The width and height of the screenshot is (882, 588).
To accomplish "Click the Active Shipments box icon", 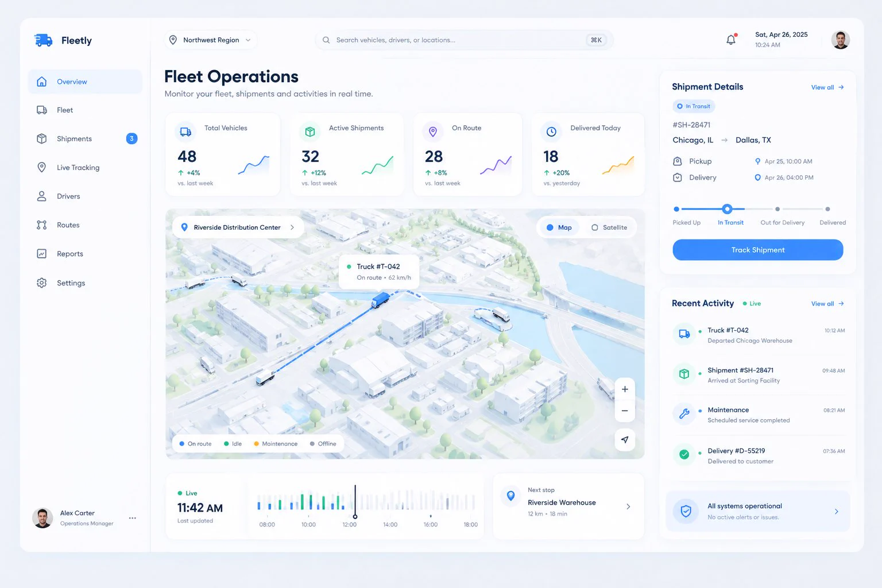I will pos(310,132).
